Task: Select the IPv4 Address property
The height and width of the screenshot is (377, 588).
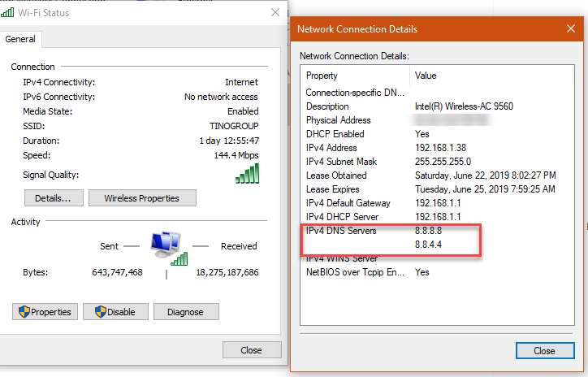Action: [331, 148]
